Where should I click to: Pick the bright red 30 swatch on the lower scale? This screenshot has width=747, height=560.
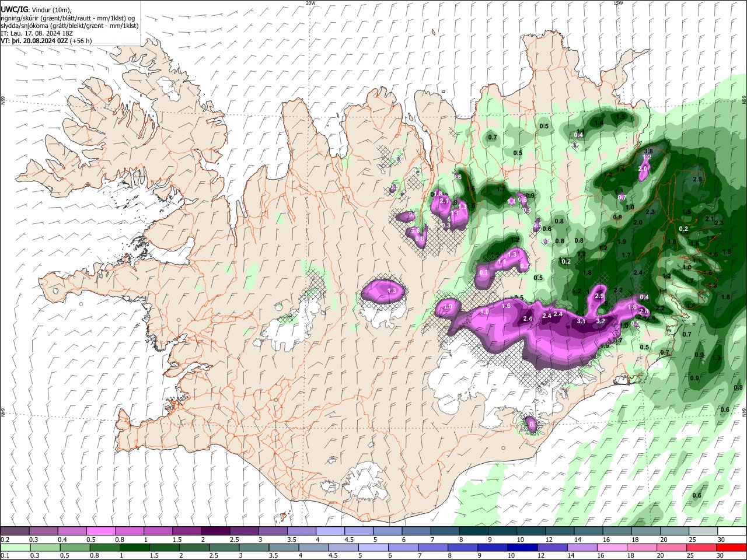(732, 547)
